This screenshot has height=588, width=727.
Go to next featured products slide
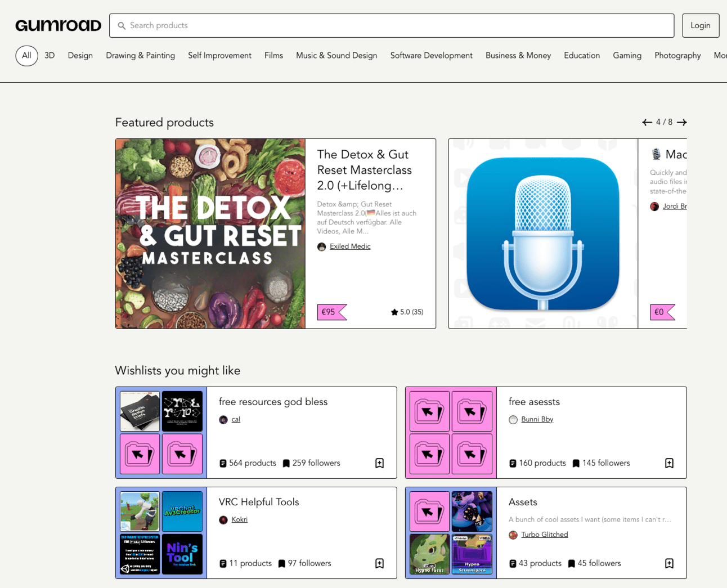pyautogui.click(x=682, y=122)
